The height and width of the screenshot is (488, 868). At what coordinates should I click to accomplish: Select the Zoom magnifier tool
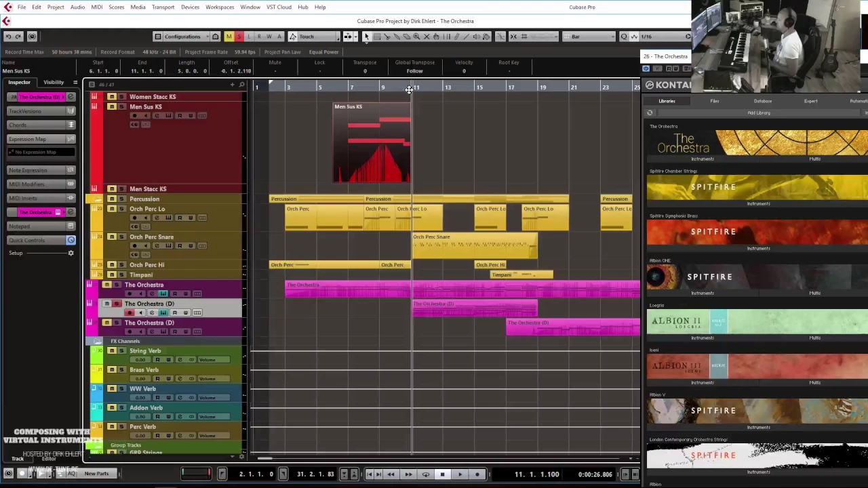416,37
